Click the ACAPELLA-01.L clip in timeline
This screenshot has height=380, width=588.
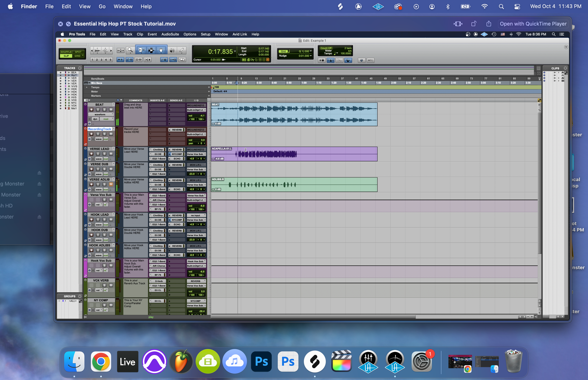[321, 154]
